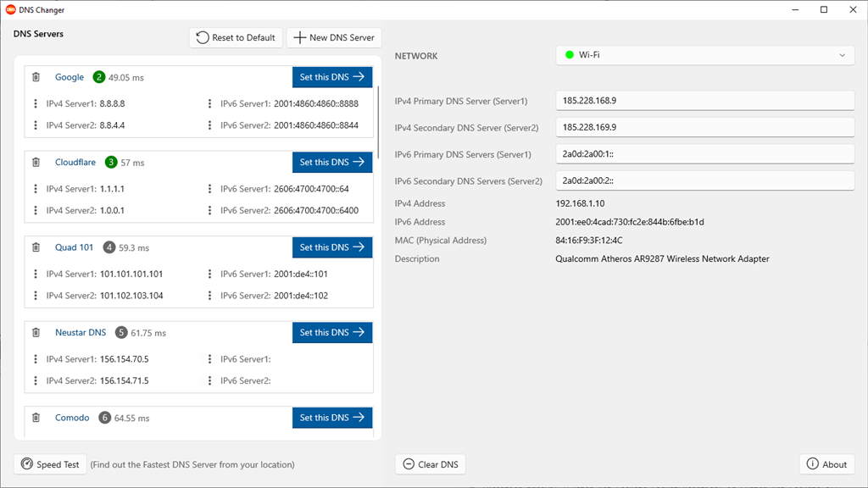Open the About dialog

click(x=827, y=464)
